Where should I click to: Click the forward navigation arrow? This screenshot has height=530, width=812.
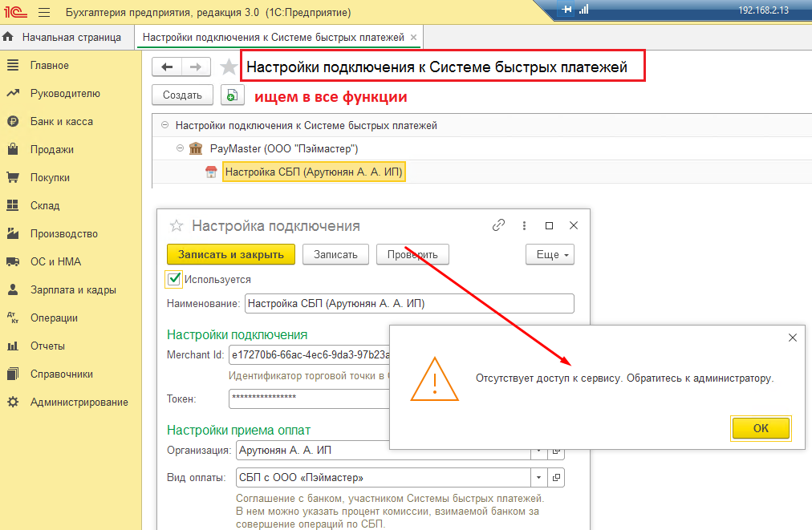pyautogui.click(x=196, y=67)
